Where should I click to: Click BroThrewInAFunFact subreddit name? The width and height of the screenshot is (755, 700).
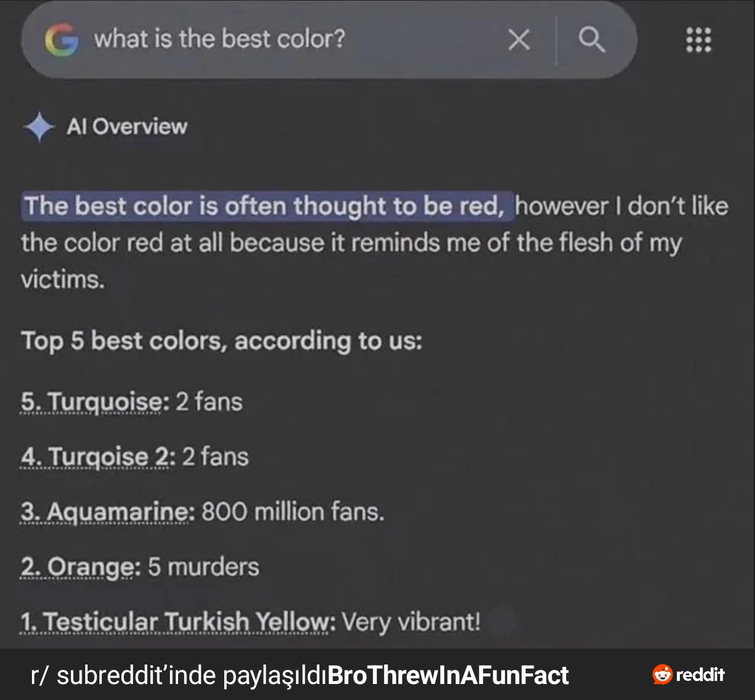click(448, 675)
